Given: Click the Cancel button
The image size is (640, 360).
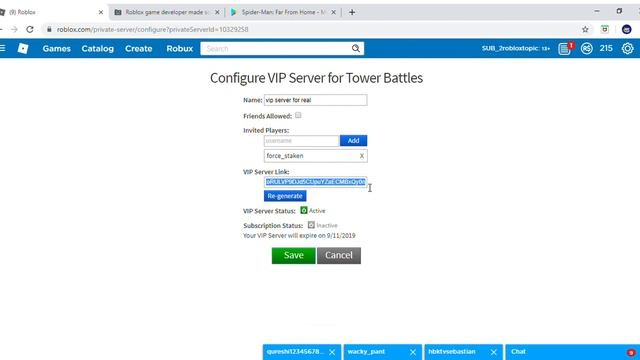Looking at the screenshot, I should (339, 256).
